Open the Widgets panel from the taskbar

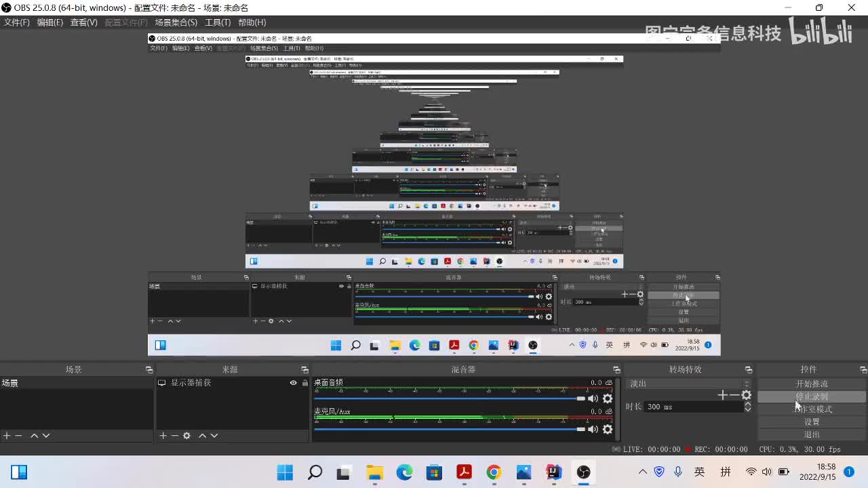[19, 472]
